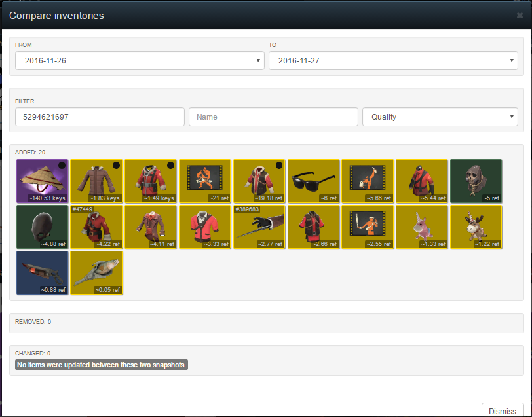The width and height of the screenshot is (532, 417).
Task: Select the shotgun weapon ~0.88 ref item
Action: click(43, 272)
